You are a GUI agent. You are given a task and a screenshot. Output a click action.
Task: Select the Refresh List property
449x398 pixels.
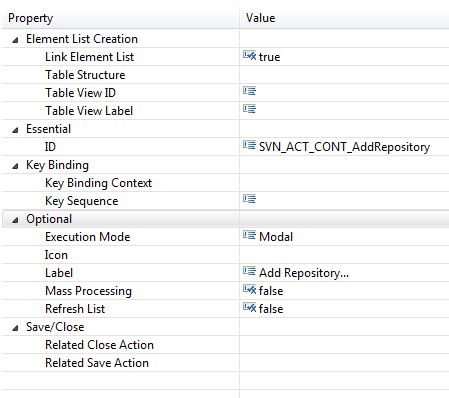tap(75, 309)
